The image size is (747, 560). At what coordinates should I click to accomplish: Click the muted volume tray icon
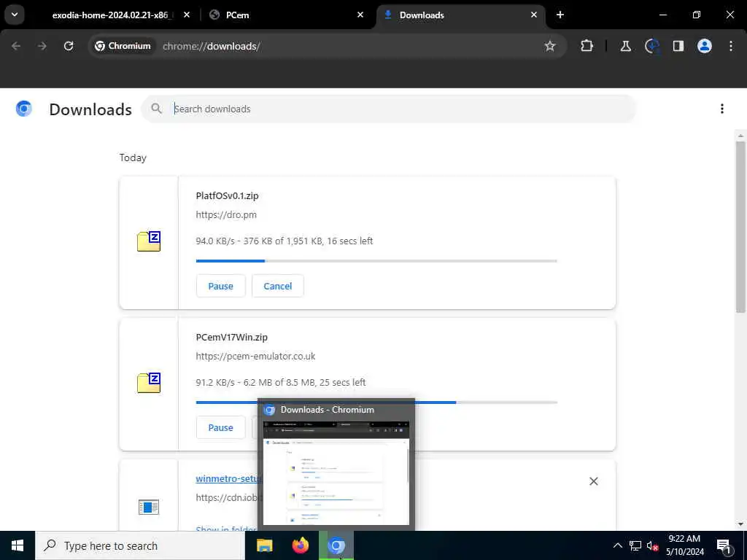[652, 545]
